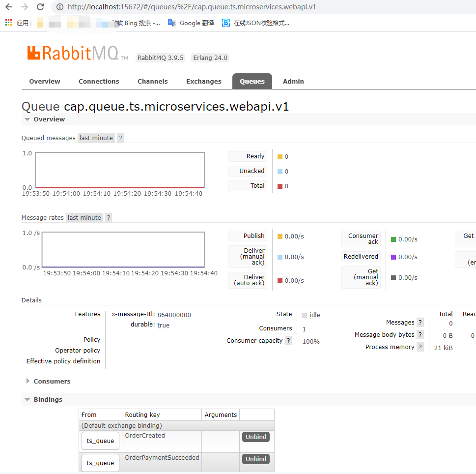The height and width of the screenshot is (474, 476).
Task: Click the Consumer capacity 100% value
Action: tap(311, 342)
